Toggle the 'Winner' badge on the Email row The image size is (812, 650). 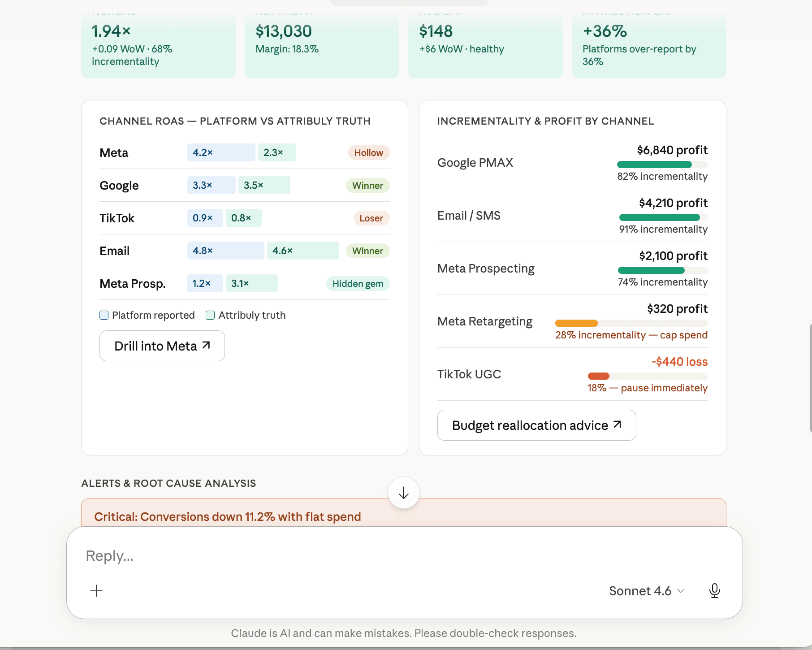click(367, 251)
